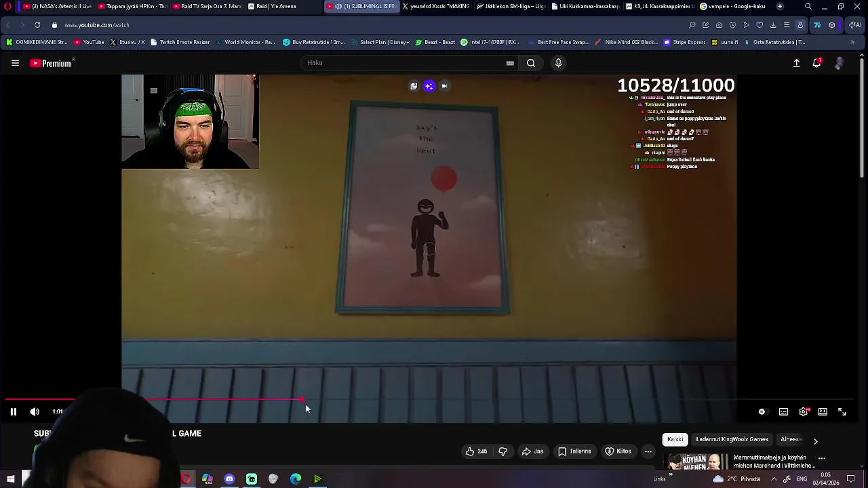This screenshot has height=488, width=868.
Task: Open a new browser tab
Action: click(780, 6)
